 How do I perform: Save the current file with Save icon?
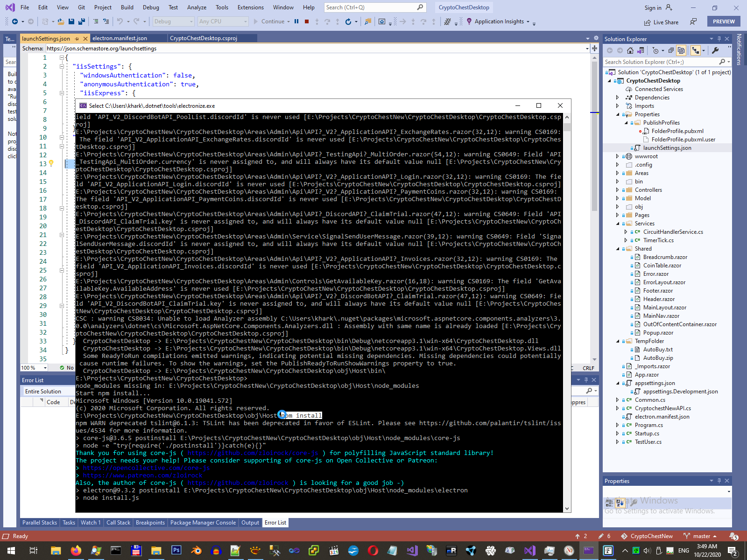coord(71,21)
